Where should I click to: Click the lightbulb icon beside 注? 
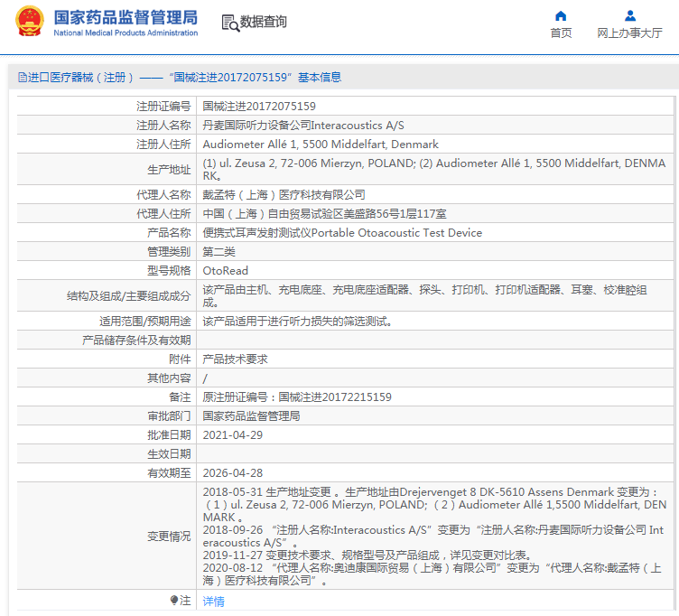pyautogui.click(x=174, y=601)
